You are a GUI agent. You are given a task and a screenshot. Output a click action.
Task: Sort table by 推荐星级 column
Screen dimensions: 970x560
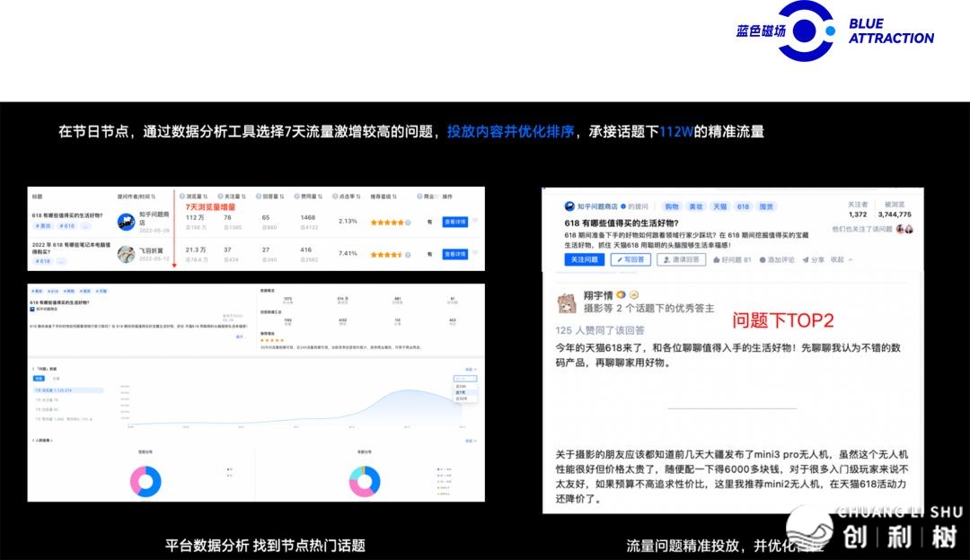point(384,197)
